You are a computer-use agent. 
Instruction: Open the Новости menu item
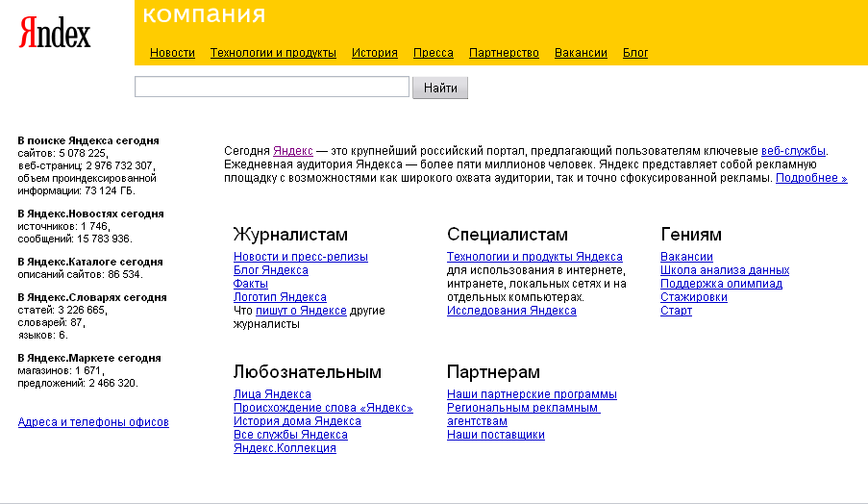click(172, 53)
